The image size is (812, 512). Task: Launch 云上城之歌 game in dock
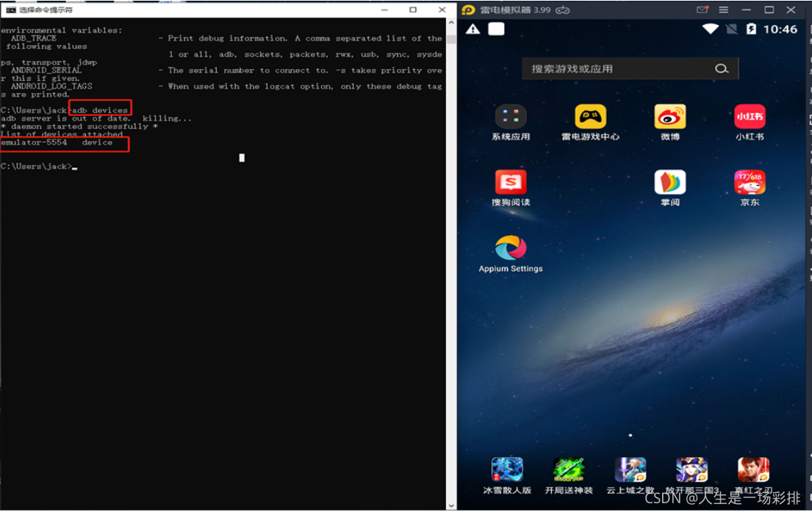[x=630, y=470]
